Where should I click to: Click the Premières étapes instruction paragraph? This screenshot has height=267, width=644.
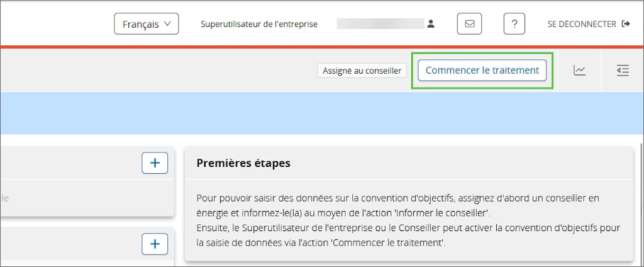(408, 220)
